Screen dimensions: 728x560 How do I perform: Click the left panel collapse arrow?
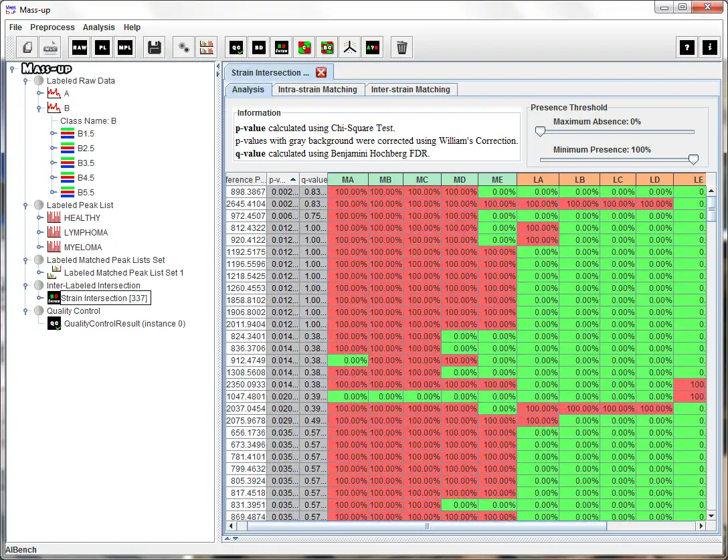pos(217,66)
